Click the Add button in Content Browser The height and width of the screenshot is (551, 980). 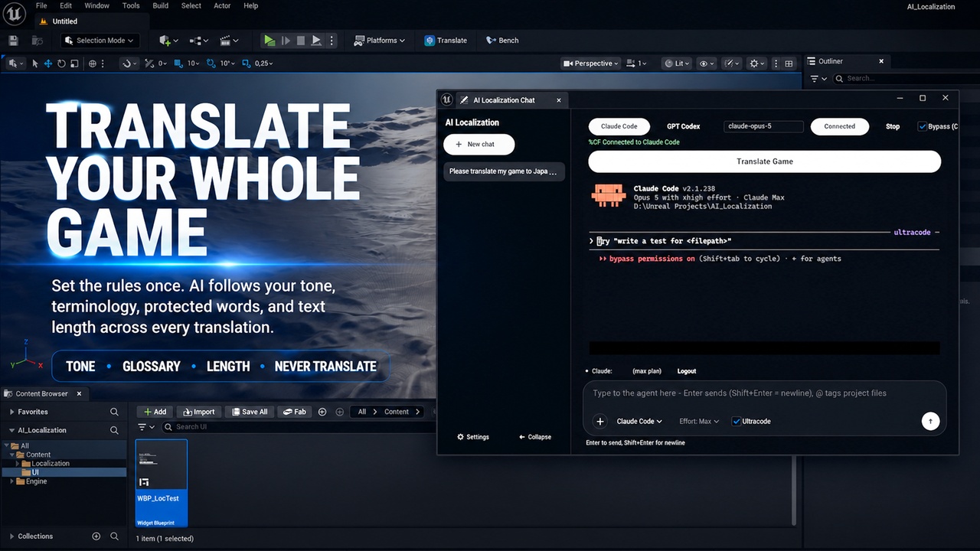pos(155,412)
